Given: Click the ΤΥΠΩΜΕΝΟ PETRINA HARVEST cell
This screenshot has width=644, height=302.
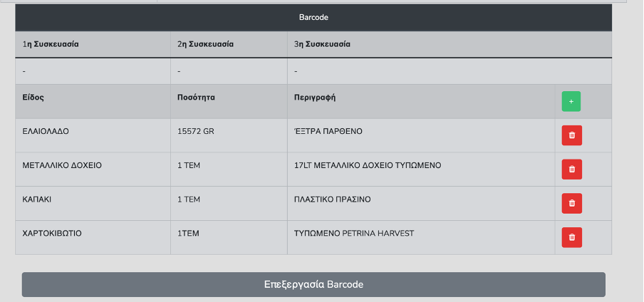Looking at the screenshot, I should click(421, 237).
